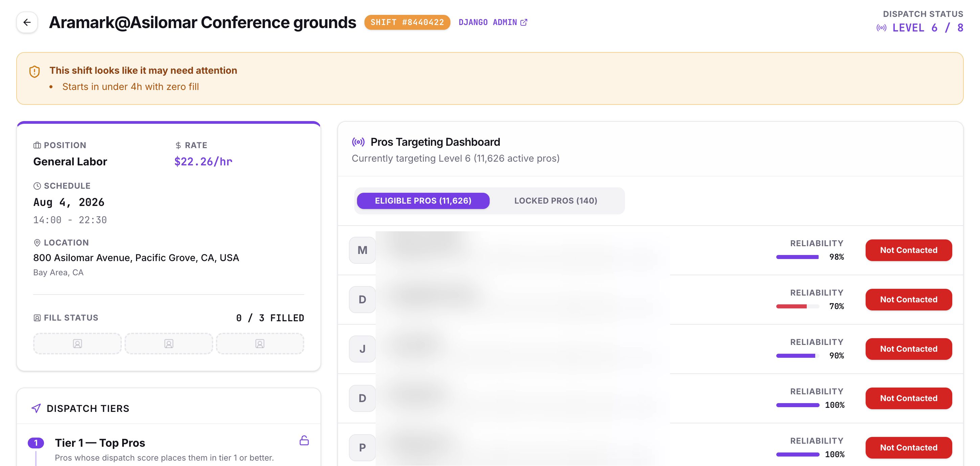Screen dimensions: 980x466
Task: Select the second empty fill slot
Action: point(169,344)
